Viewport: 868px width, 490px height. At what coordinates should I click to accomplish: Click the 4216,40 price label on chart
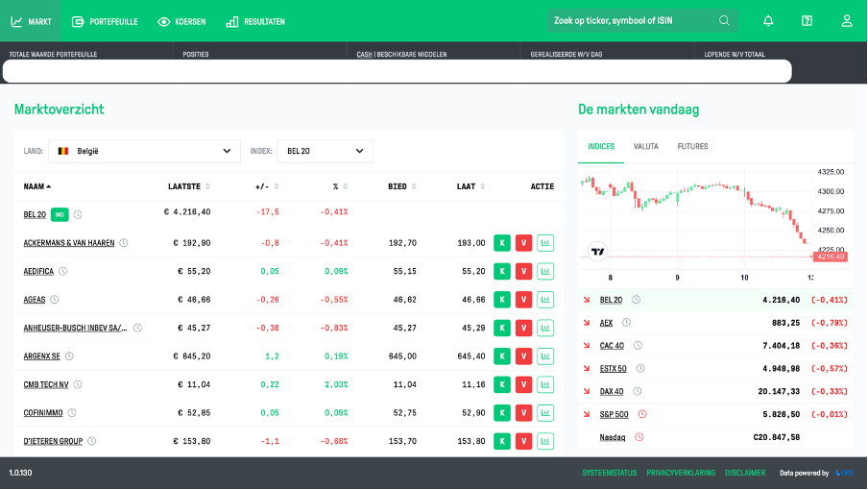point(831,257)
